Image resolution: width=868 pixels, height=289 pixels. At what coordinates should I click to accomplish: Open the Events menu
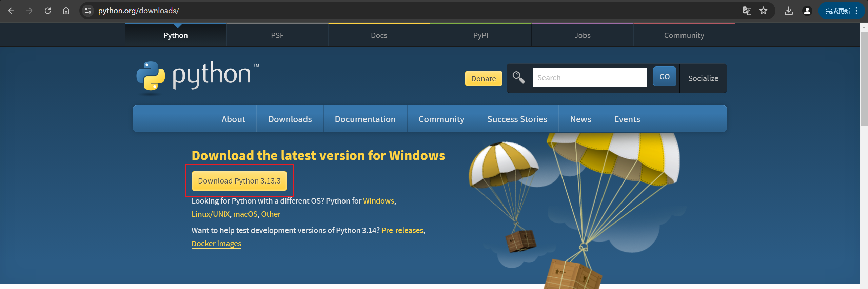[627, 119]
